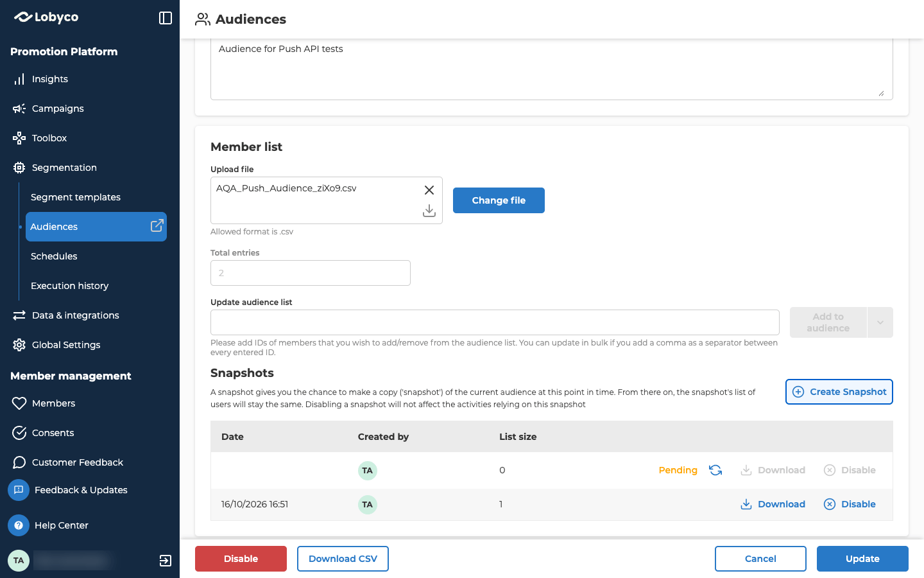Expand the Add to audience dropdown arrow

point(880,322)
